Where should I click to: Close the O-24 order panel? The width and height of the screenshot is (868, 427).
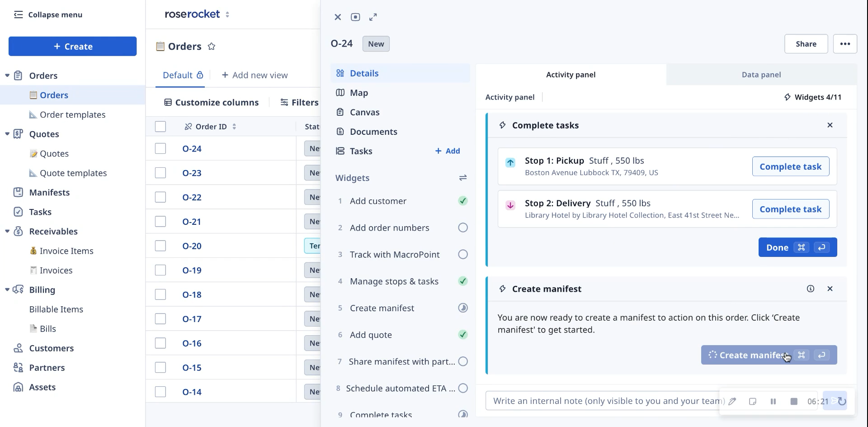tap(338, 17)
